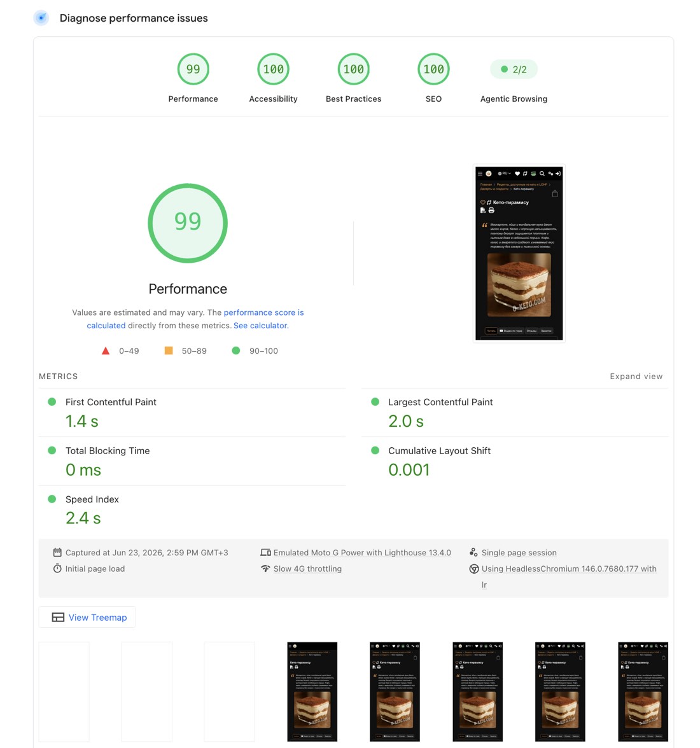Click the device icon next to Emulated Moto G Power
This screenshot has width=700, height=748.
265,552
